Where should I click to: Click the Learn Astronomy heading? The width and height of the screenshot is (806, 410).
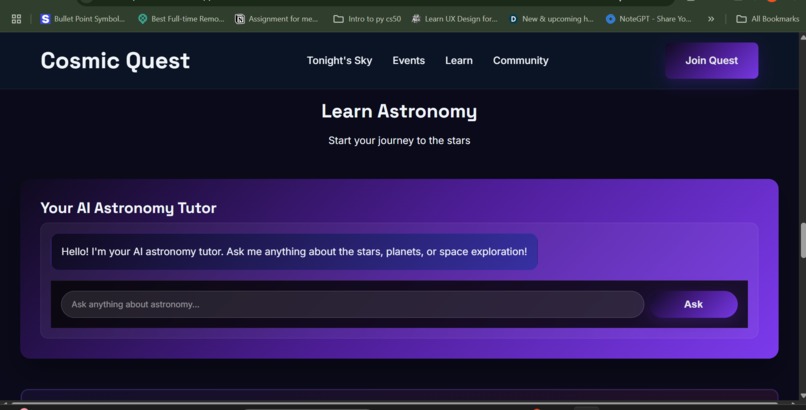pyautogui.click(x=399, y=111)
